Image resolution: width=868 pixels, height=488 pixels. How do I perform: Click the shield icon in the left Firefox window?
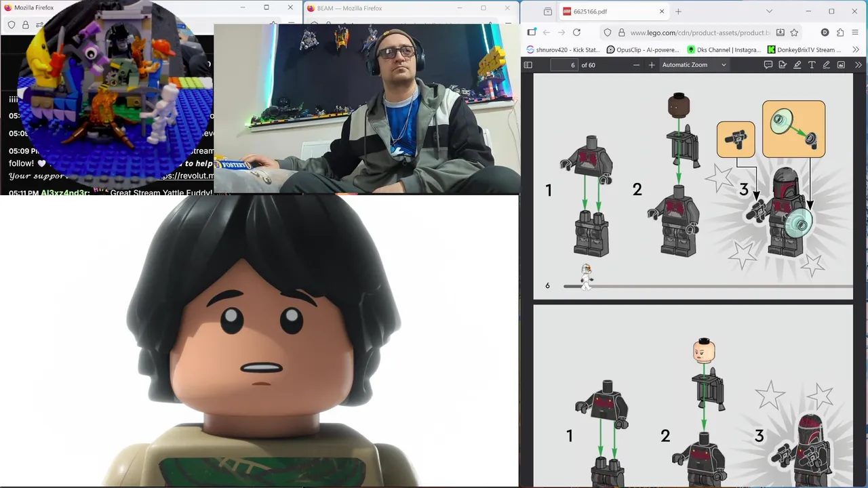[12, 25]
